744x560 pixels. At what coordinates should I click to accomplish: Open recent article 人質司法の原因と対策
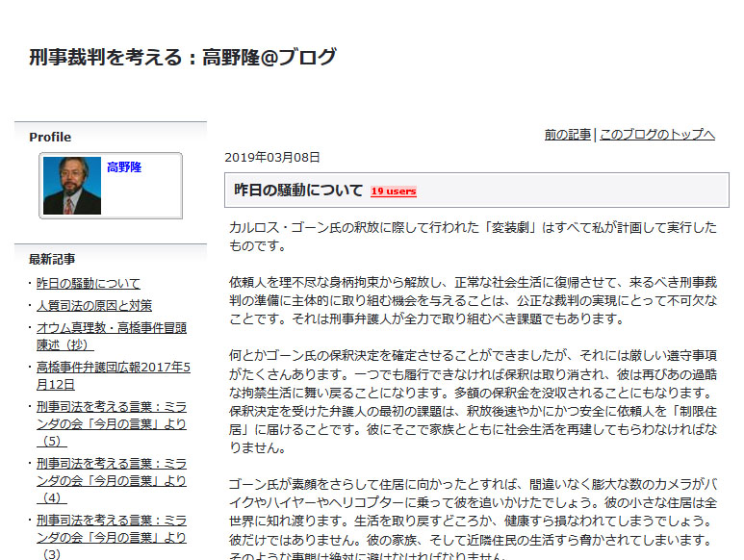[x=93, y=305]
